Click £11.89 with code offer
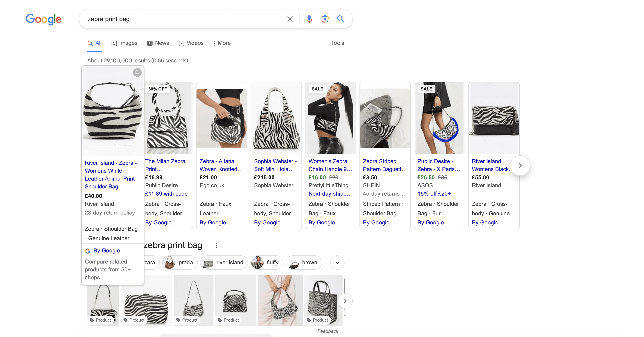Image resolution: width=644 pixels, height=337 pixels. 166,194
